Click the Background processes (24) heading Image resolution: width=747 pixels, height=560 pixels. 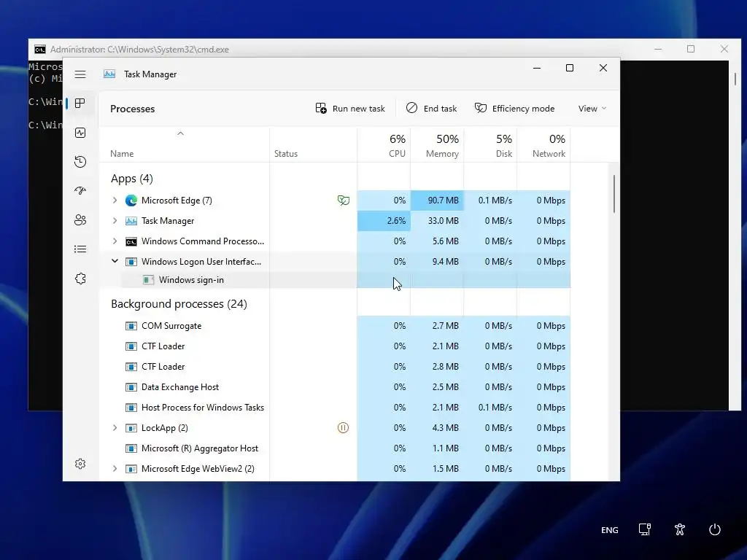(x=179, y=304)
